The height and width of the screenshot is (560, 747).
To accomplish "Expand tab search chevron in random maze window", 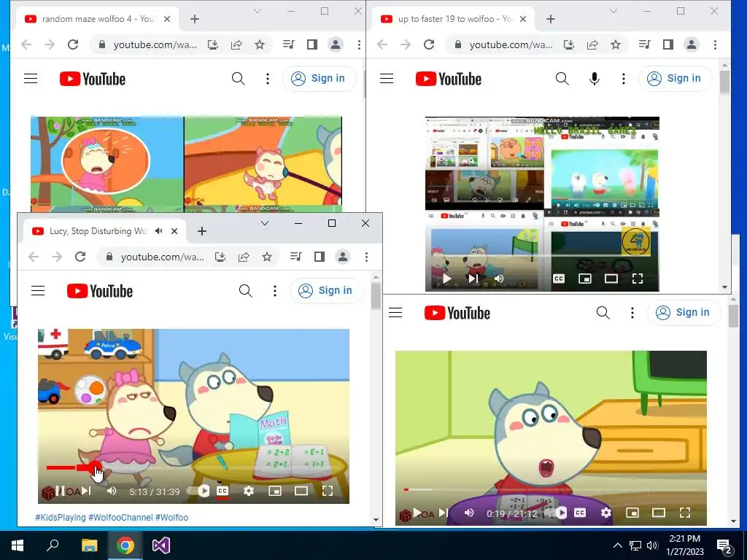I will tap(258, 11).
